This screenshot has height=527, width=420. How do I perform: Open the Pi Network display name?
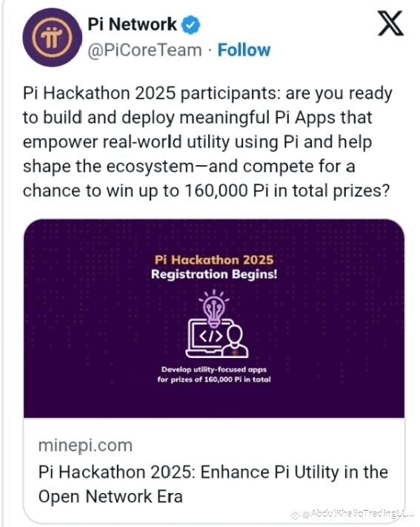click(132, 24)
